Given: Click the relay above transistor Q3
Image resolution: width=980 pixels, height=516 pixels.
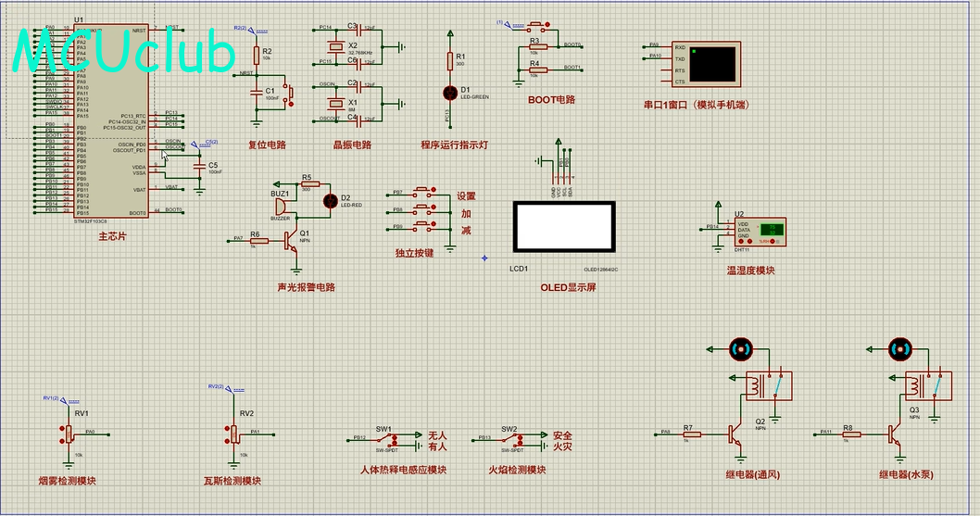Looking at the screenshot, I should 929,386.
